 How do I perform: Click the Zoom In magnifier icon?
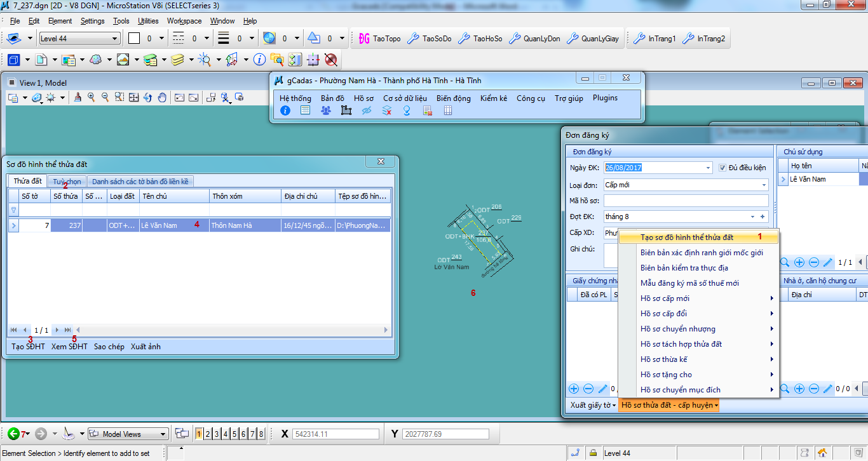pos(92,97)
